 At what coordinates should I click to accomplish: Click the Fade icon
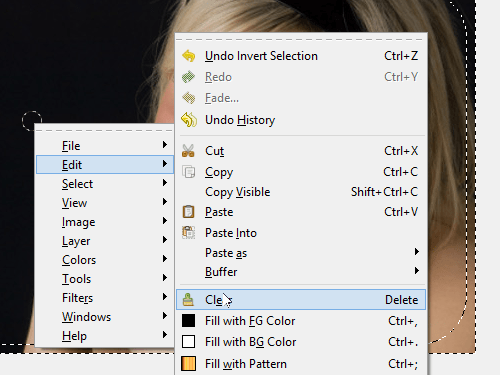[x=189, y=98]
